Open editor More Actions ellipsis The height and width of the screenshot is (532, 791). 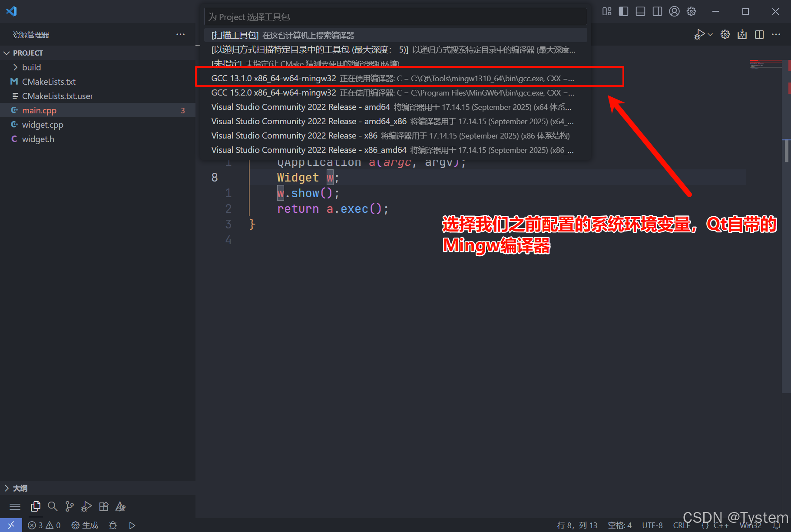click(776, 34)
